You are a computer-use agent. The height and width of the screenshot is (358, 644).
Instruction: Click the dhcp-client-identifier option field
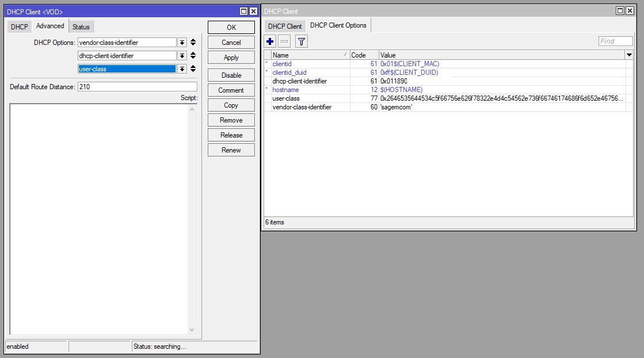(x=127, y=56)
